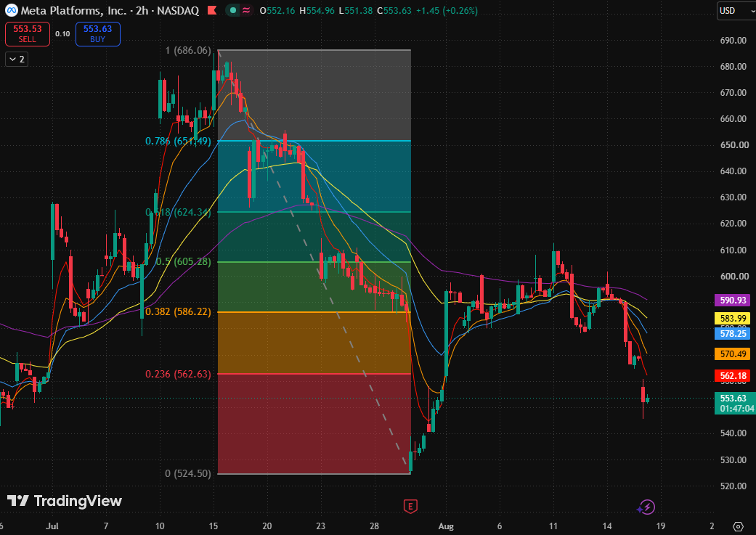Viewport: 756px width, 535px height.
Task: Click the red 562.18 price axis label
Action: [x=732, y=375]
